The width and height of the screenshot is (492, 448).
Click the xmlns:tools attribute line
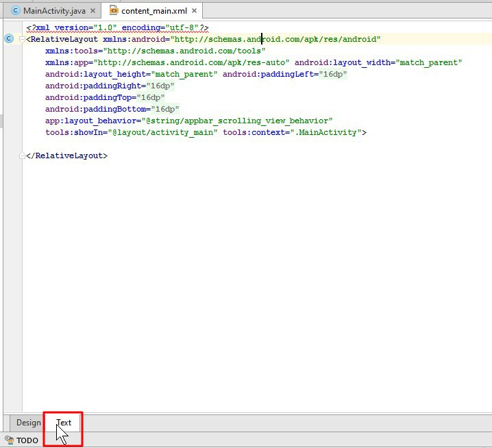point(156,51)
